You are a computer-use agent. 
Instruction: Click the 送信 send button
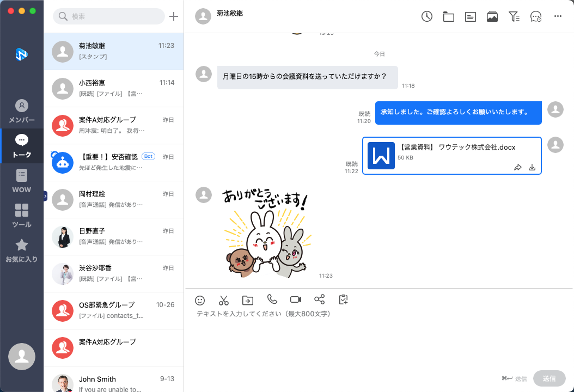[x=549, y=378]
